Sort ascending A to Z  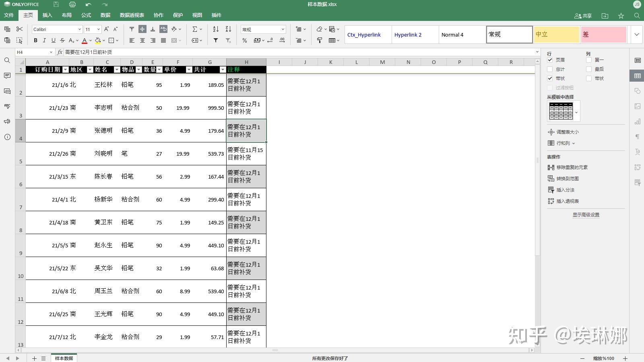point(216,29)
